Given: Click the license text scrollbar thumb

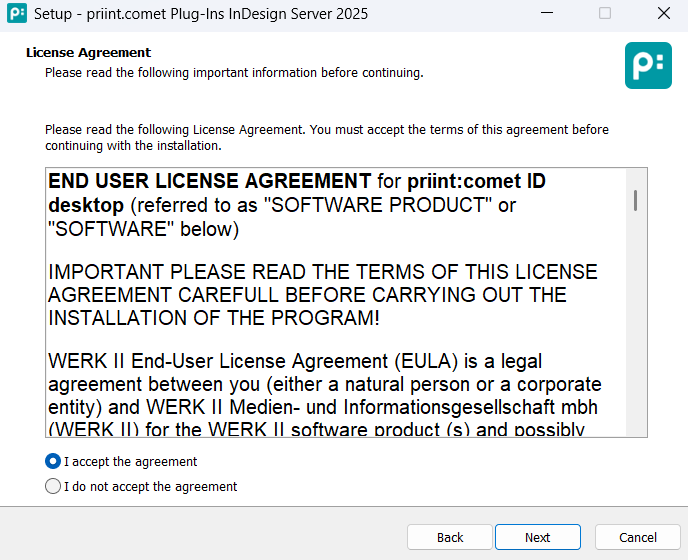Looking at the screenshot, I should (x=635, y=201).
